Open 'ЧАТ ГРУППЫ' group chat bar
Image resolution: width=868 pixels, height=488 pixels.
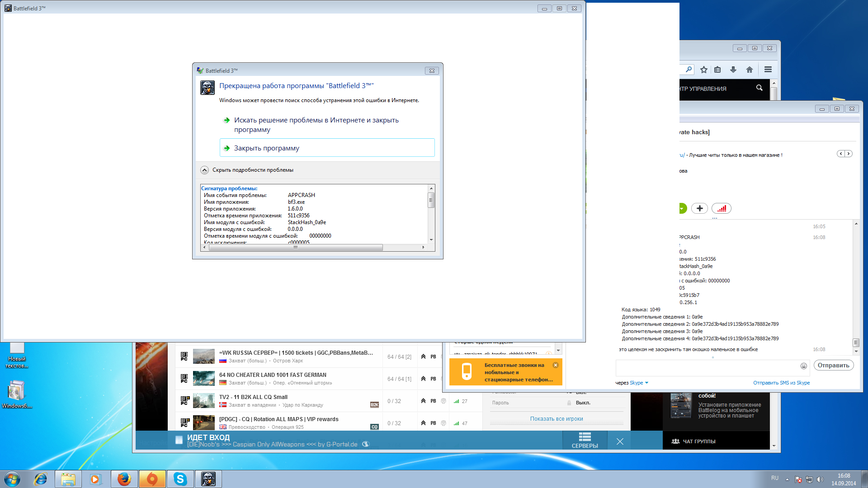pos(716,441)
